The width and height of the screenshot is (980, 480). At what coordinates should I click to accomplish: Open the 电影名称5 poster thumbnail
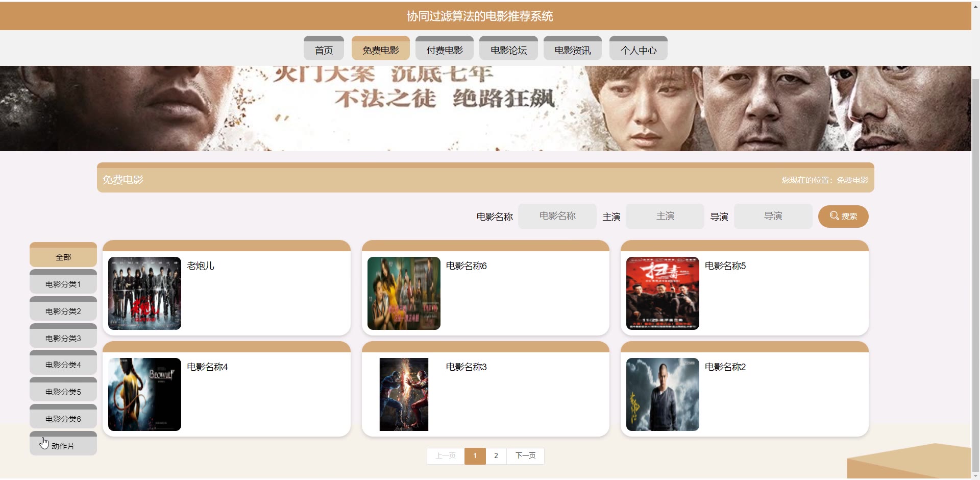point(663,293)
